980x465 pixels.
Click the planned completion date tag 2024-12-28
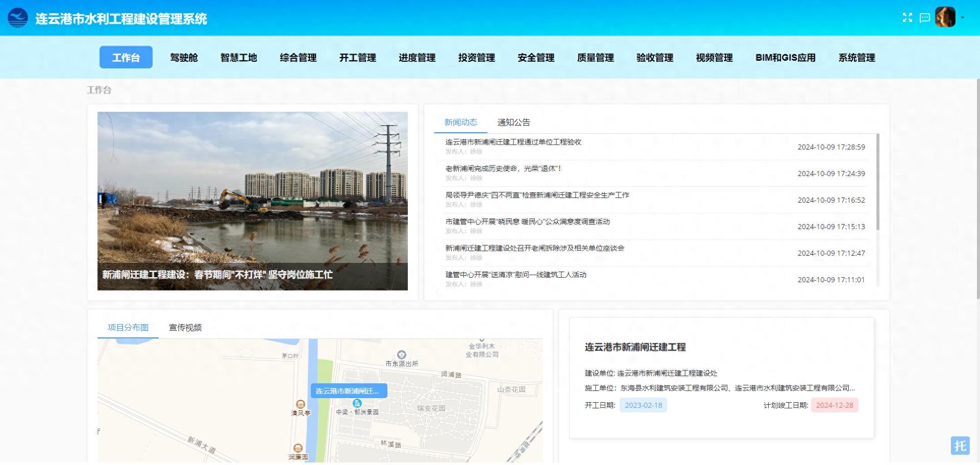835,405
